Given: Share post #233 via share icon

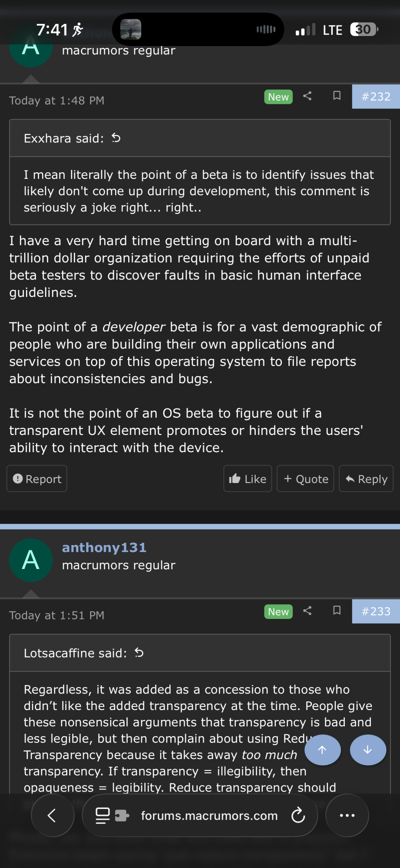Looking at the screenshot, I should click(307, 611).
